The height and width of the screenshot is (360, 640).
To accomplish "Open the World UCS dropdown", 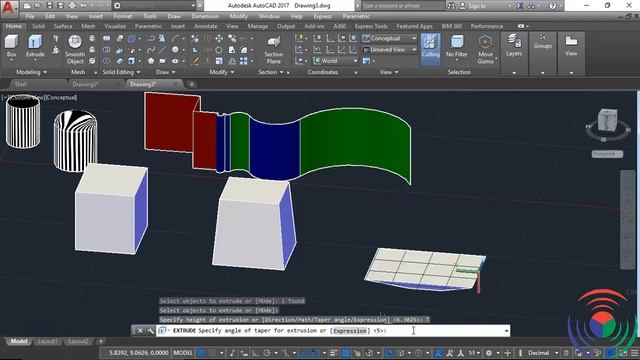I will [x=336, y=61].
